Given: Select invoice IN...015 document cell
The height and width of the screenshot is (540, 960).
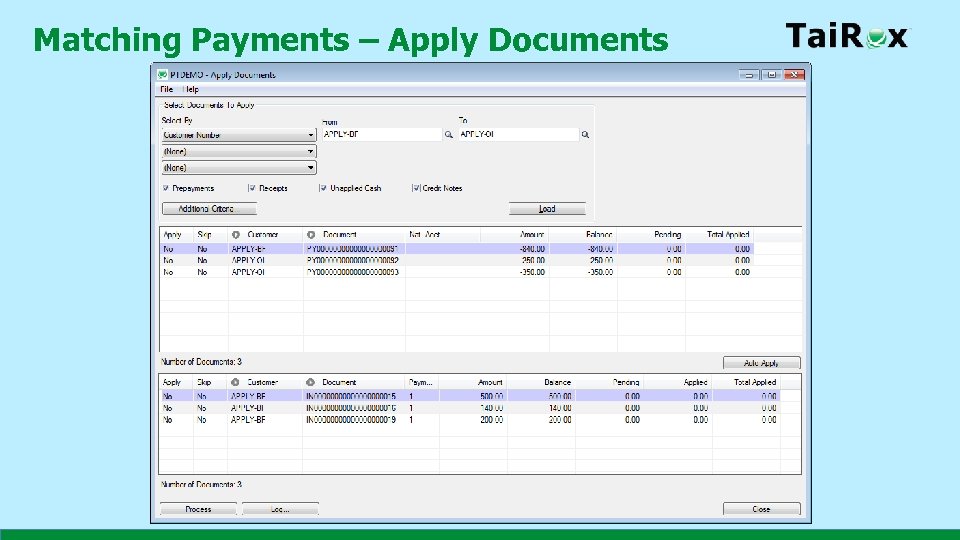Looking at the screenshot, I should (353, 397).
